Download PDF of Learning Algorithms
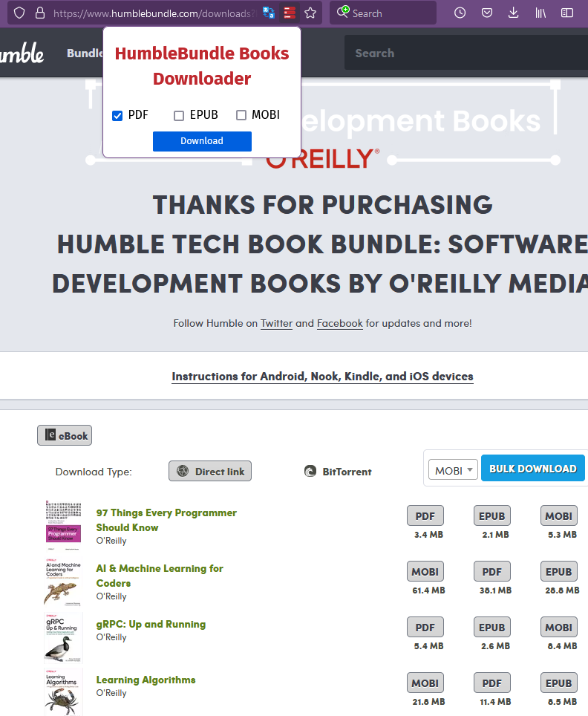Screen dimensions: 588x716 coord(491,683)
